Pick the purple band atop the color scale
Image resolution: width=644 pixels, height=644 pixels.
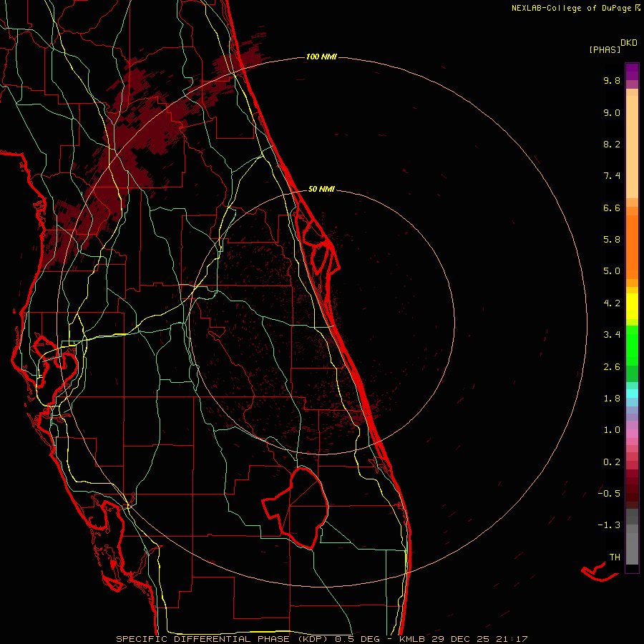click(x=632, y=72)
